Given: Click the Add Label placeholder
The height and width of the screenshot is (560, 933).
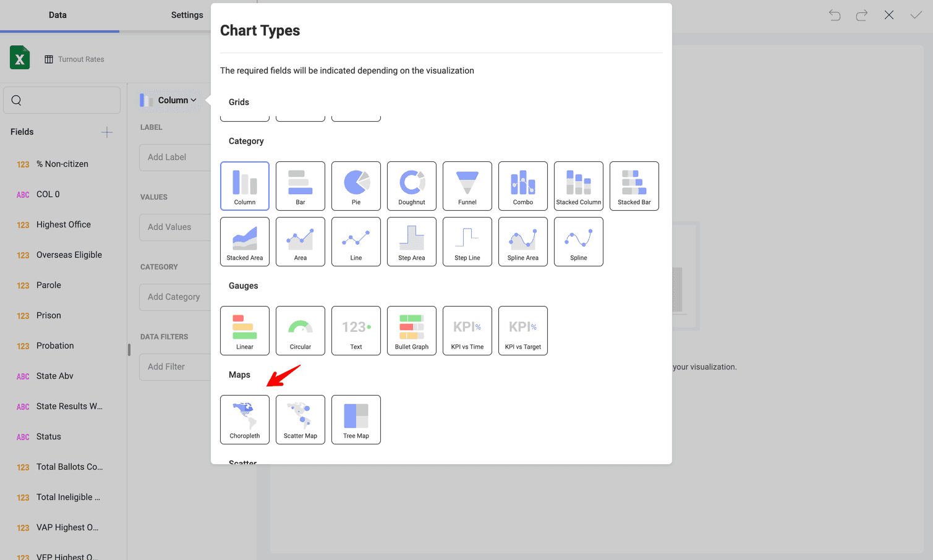Looking at the screenshot, I should click(x=176, y=157).
